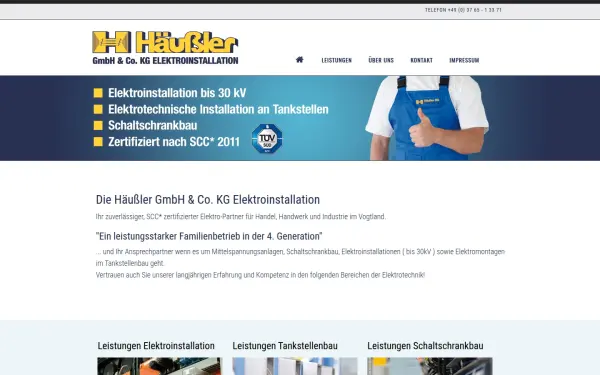Click 'Schaltschrankbau' banner line
The width and height of the screenshot is (600, 375).
pyautogui.click(x=153, y=126)
